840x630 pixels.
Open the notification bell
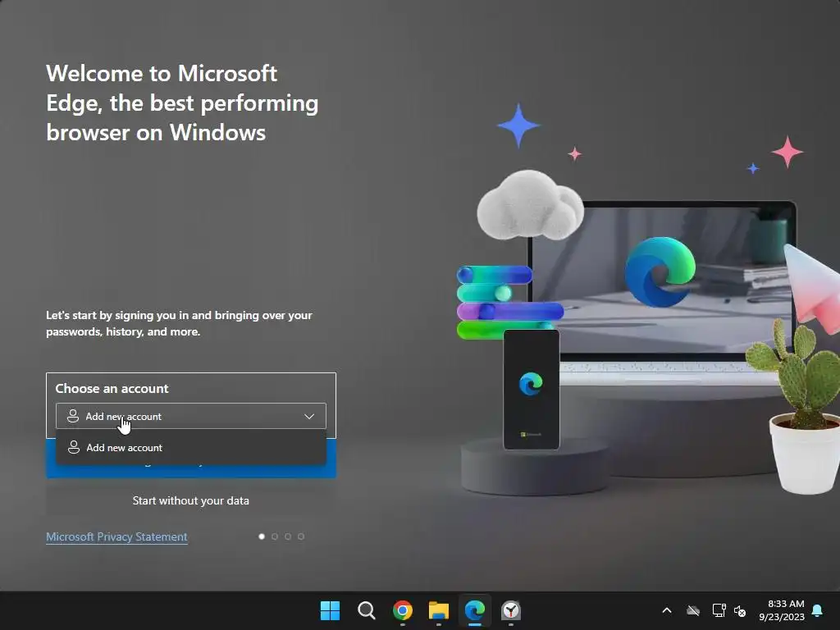[817, 610]
